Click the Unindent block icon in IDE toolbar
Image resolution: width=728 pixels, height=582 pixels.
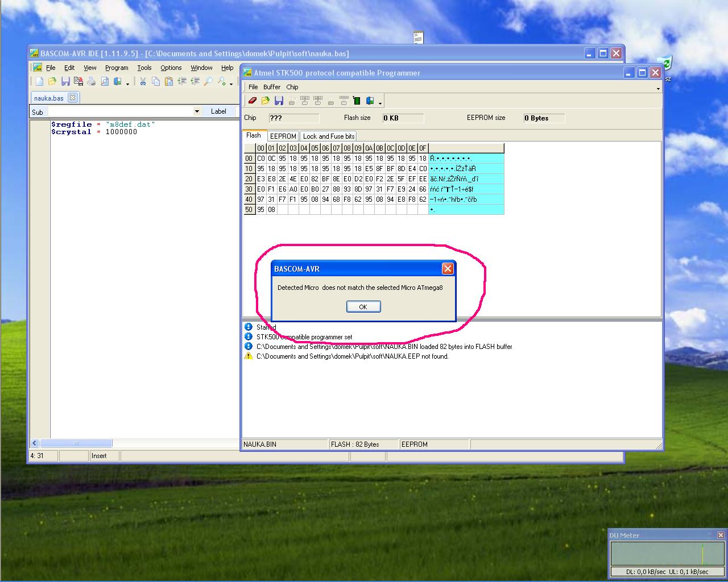point(195,82)
